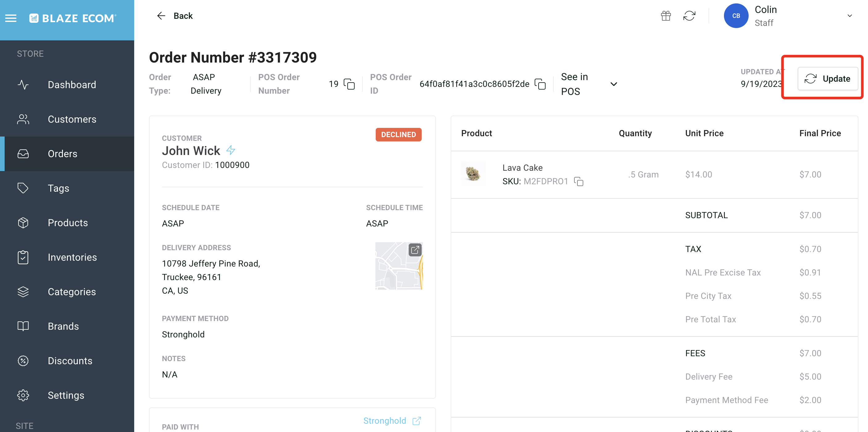Click the DECLINED status badge

click(x=398, y=135)
